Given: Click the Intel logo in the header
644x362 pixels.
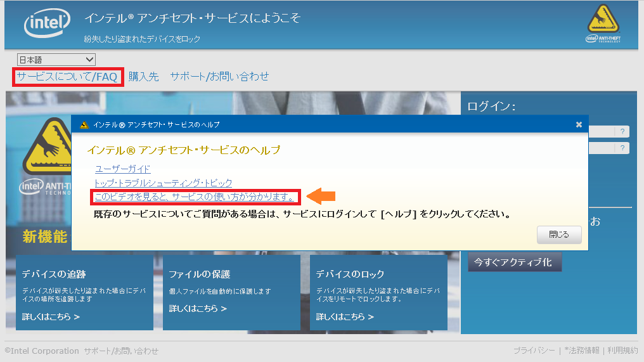Looking at the screenshot, I should (x=47, y=23).
